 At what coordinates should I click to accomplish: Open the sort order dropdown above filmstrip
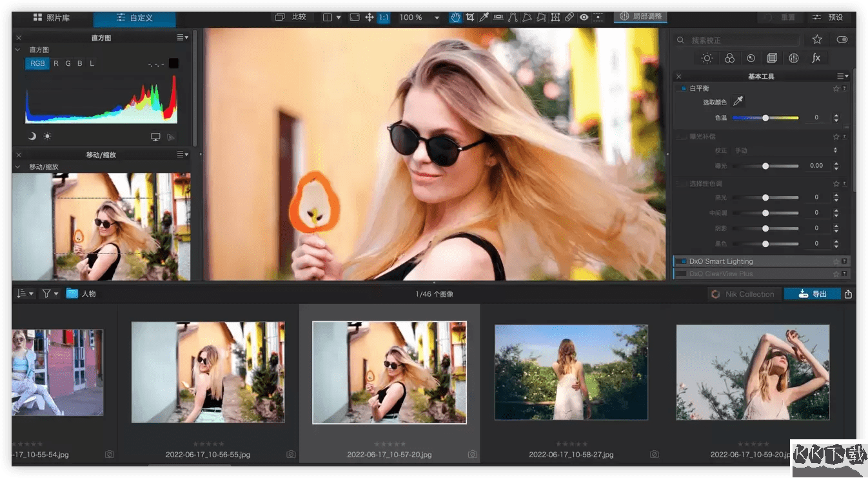25,293
